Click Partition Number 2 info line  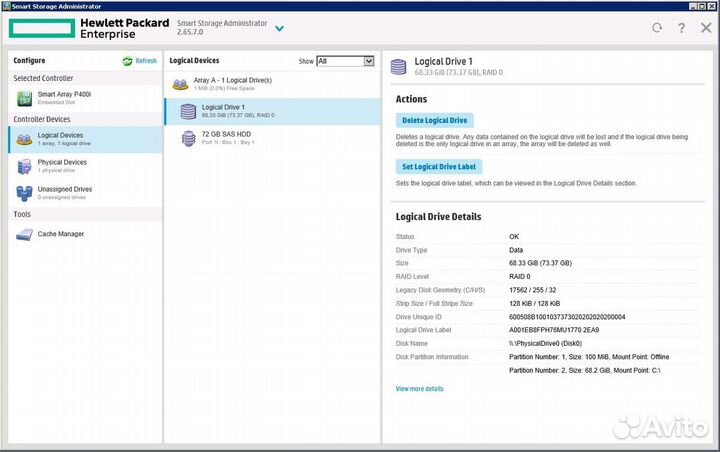click(x=585, y=370)
